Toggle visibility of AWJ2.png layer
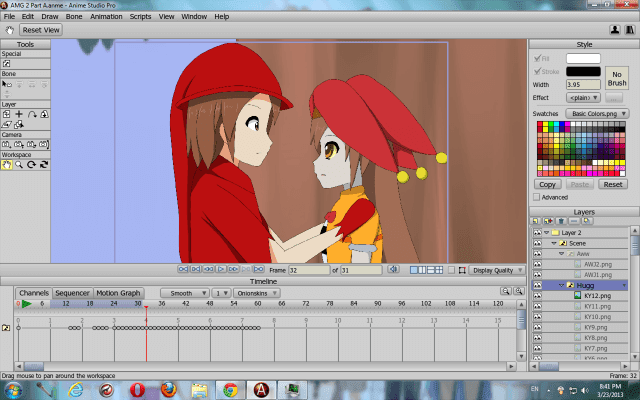This screenshot has width=640, height=400. (x=538, y=264)
